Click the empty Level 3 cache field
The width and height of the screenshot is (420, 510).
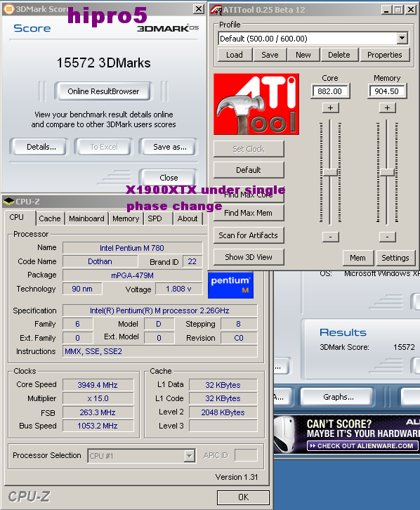pos(223,426)
